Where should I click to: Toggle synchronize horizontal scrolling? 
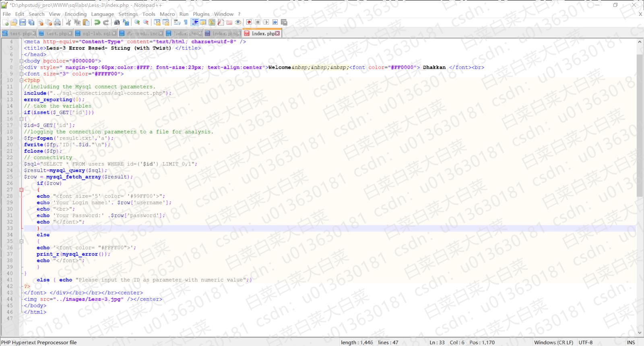point(166,22)
